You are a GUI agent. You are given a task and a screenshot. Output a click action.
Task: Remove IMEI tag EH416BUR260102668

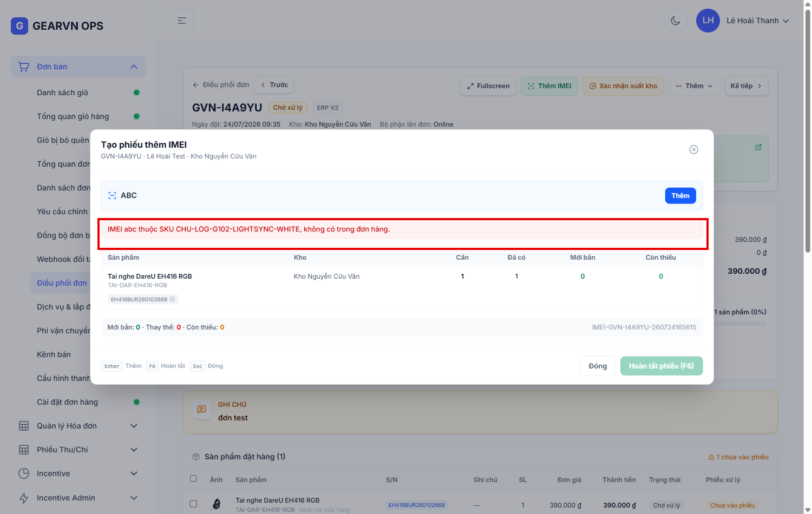click(x=173, y=299)
